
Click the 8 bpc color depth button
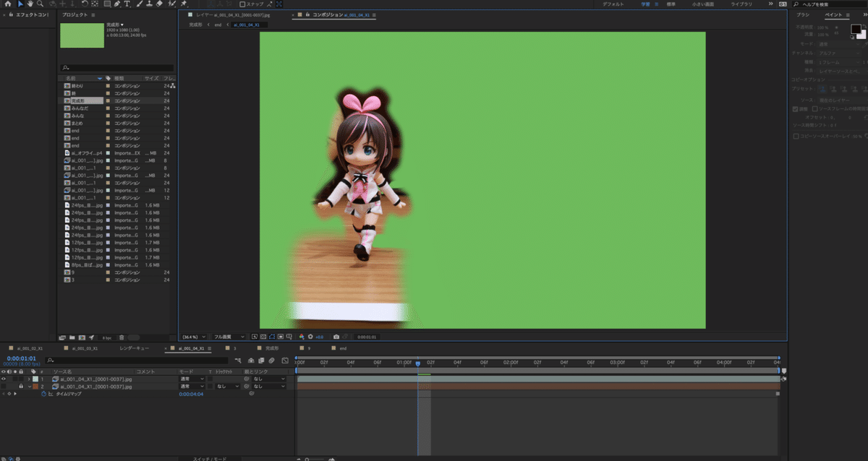(106, 337)
